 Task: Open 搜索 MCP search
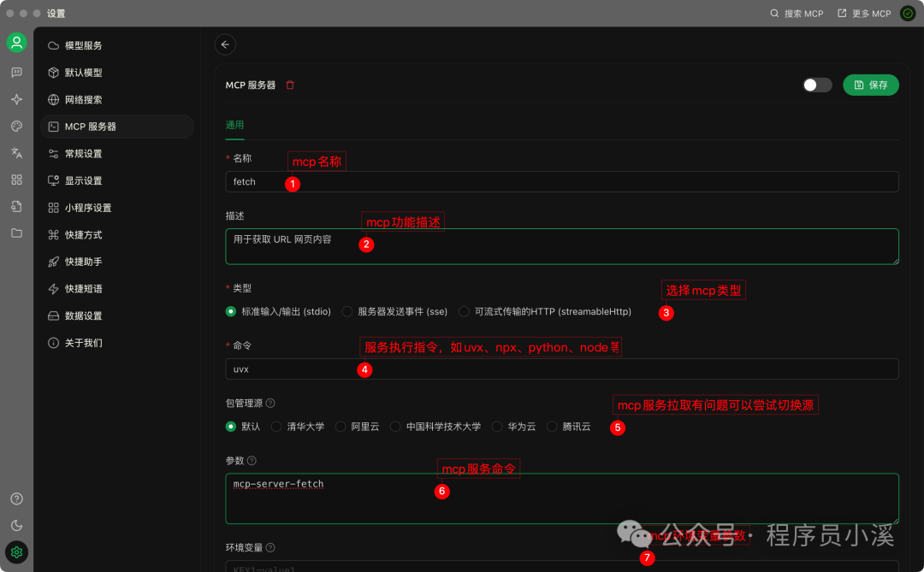pyautogui.click(x=797, y=14)
